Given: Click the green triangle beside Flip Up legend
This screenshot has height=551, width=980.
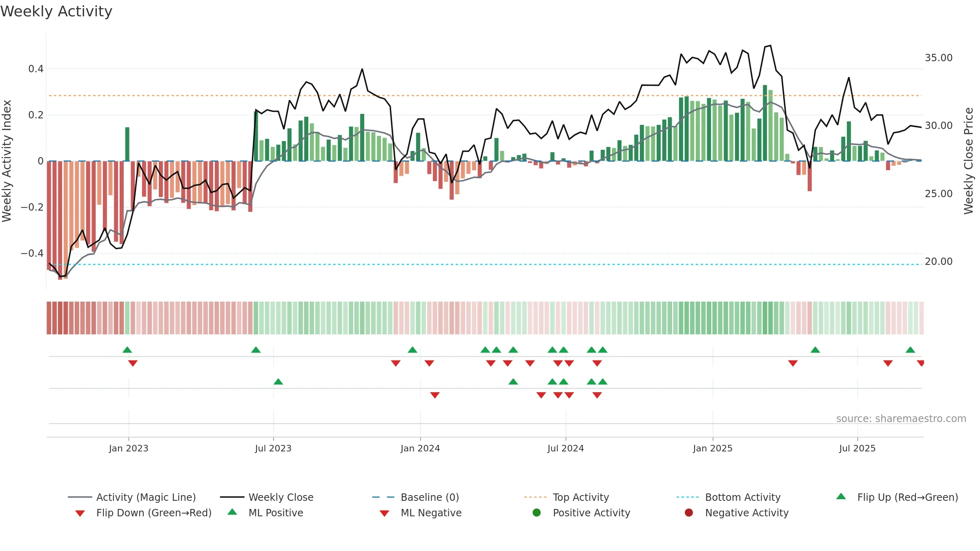Looking at the screenshot, I should coord(841,496).
